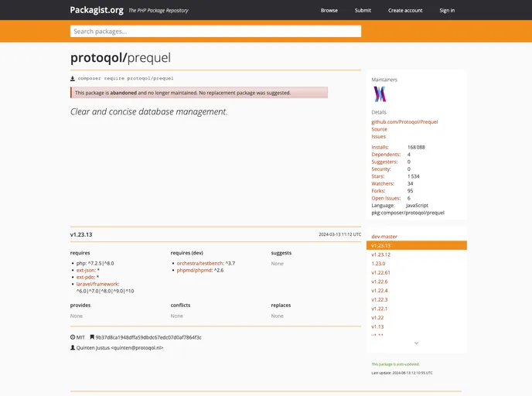Click the commit reference bookmark icon
This screenshot has width=532, height=396.
(x=92, y=337)
